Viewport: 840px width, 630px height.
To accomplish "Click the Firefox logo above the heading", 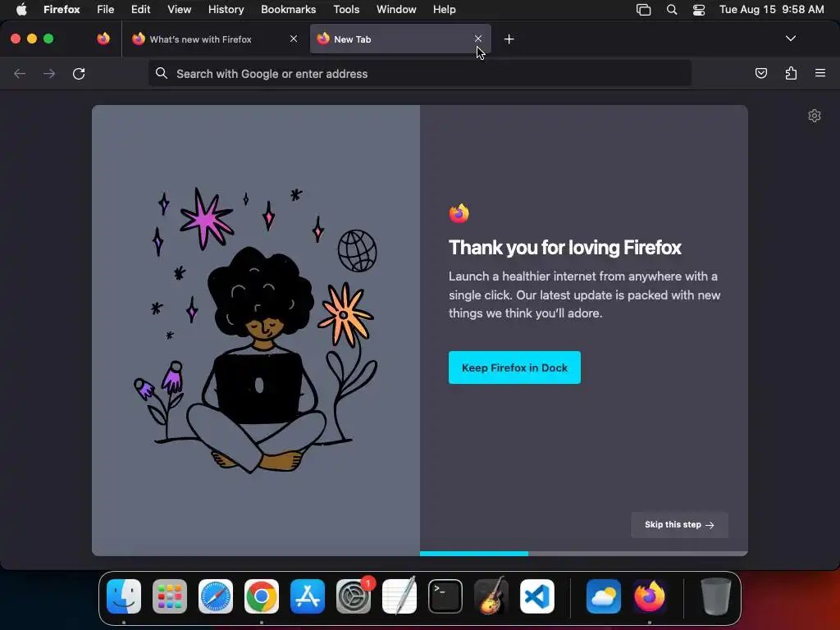I will point(459,213).
